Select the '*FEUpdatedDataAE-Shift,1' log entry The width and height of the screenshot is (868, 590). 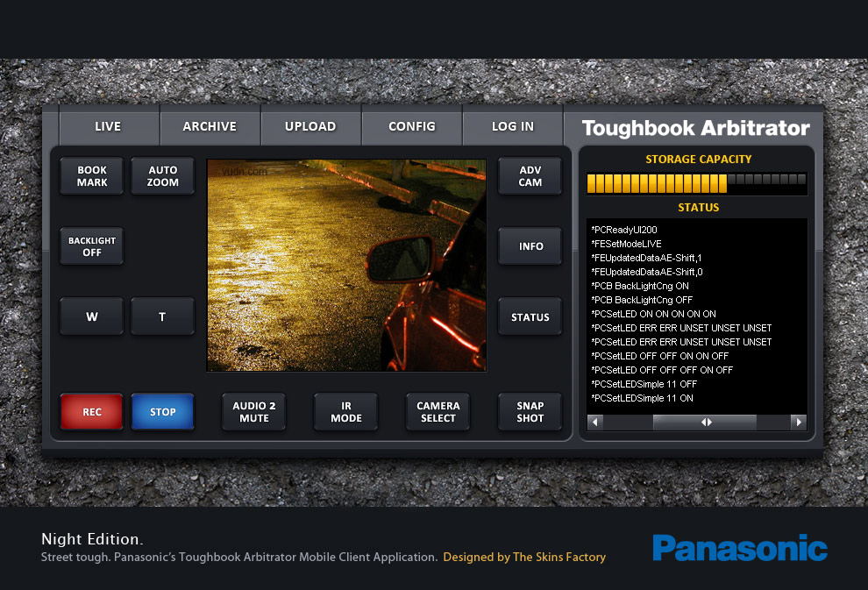click(646, 258)
